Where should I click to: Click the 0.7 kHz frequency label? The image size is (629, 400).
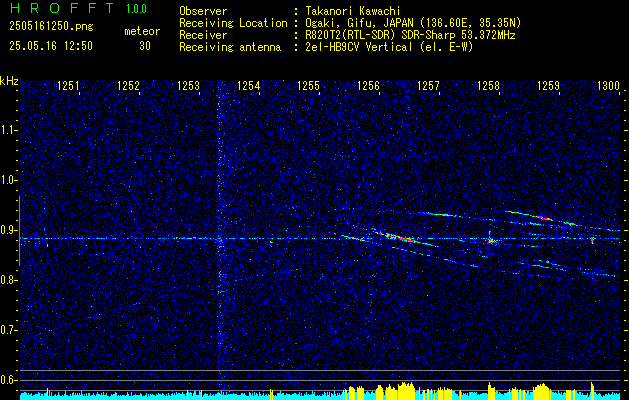point(7,330)
